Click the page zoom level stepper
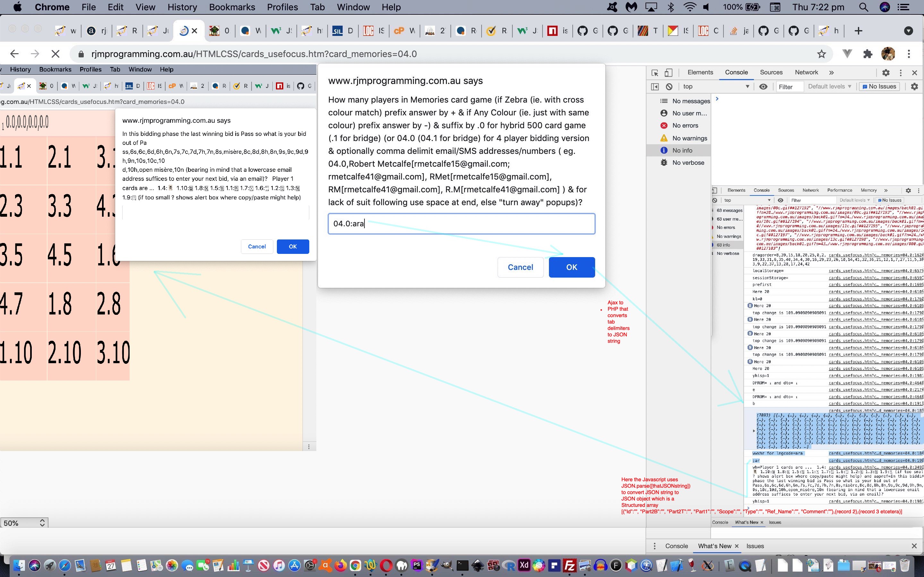 pos(41,523)
